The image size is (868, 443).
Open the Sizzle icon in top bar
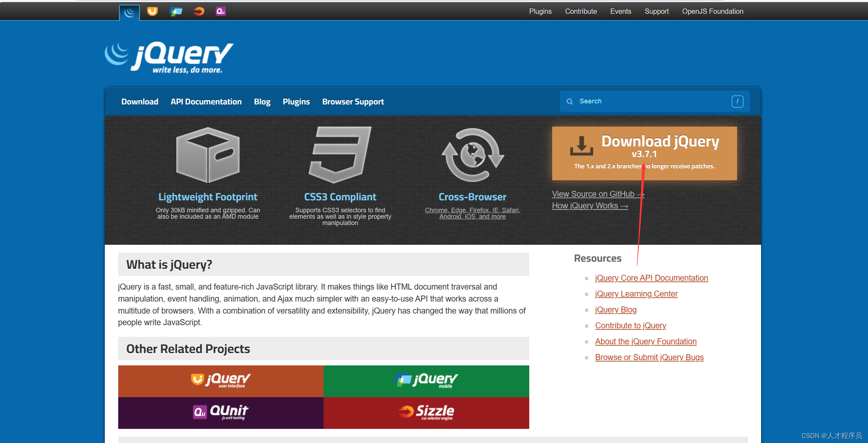tap(199, 11)
